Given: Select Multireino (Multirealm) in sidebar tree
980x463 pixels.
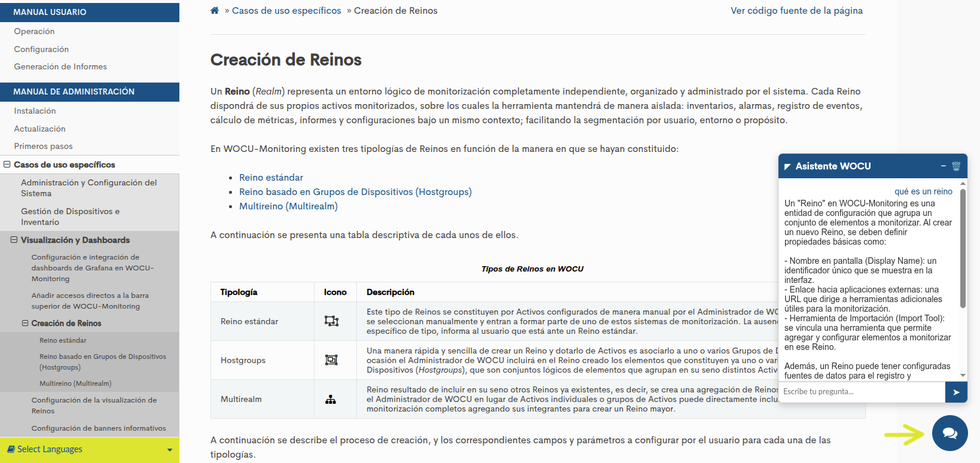Looking at the screenshot, I should [75, 383].
